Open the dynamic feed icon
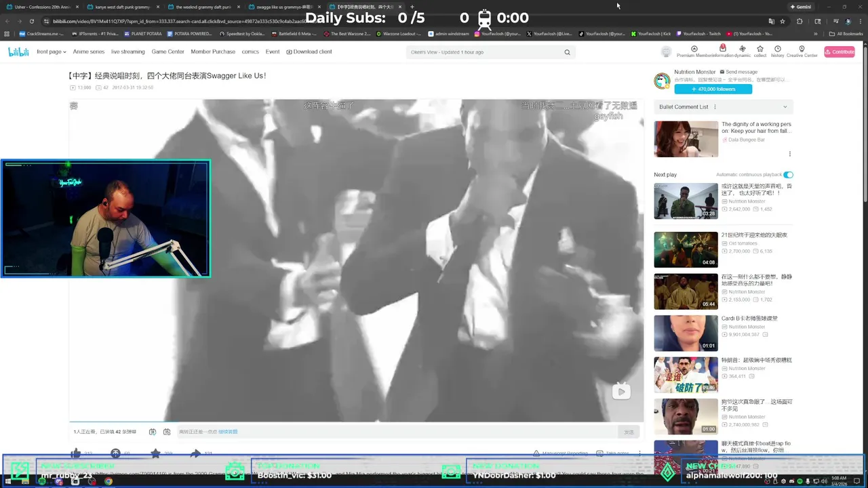The height and width of the screenshot is (488, 868). (743, 49)
